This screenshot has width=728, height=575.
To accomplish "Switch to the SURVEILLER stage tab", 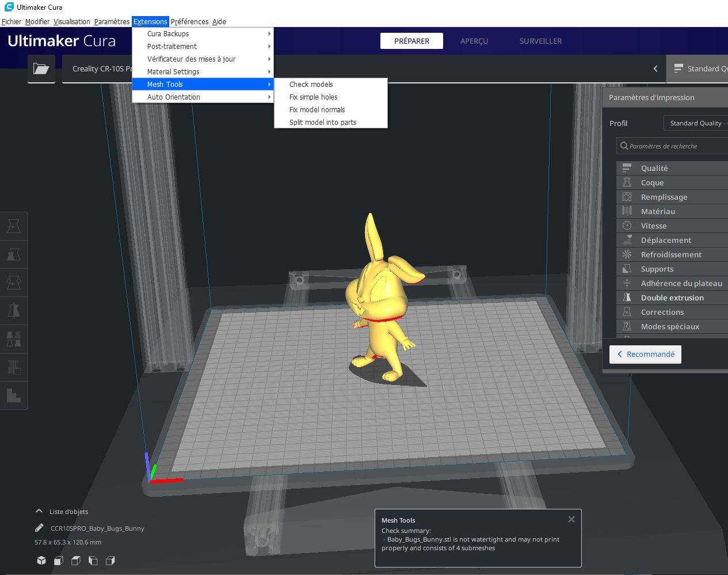I will pos(540,41).
